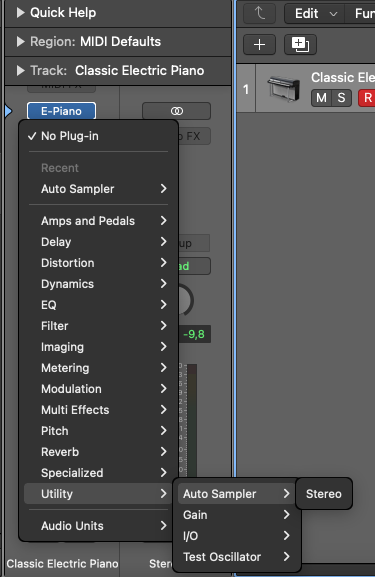Open the Edit menu in tracks area
375x577 pixels.
tap(315, 14)
